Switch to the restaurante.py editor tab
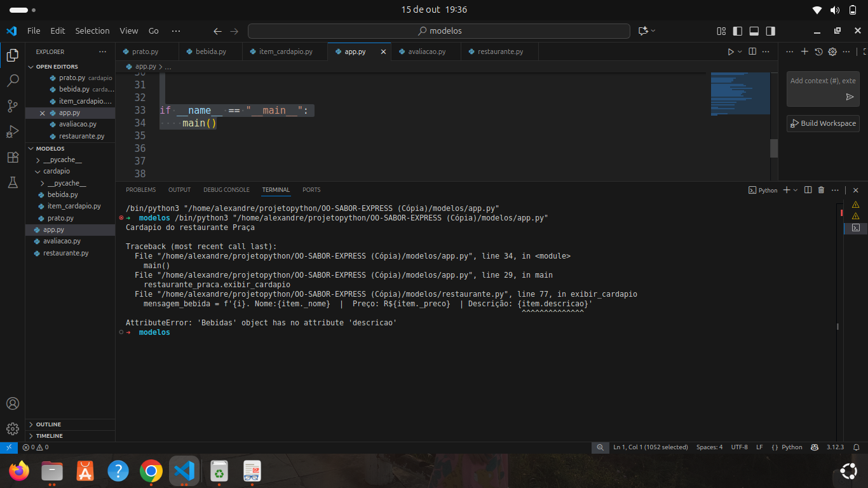The height and width of the screenshot is (488, 868). click(x=500, y=51)
